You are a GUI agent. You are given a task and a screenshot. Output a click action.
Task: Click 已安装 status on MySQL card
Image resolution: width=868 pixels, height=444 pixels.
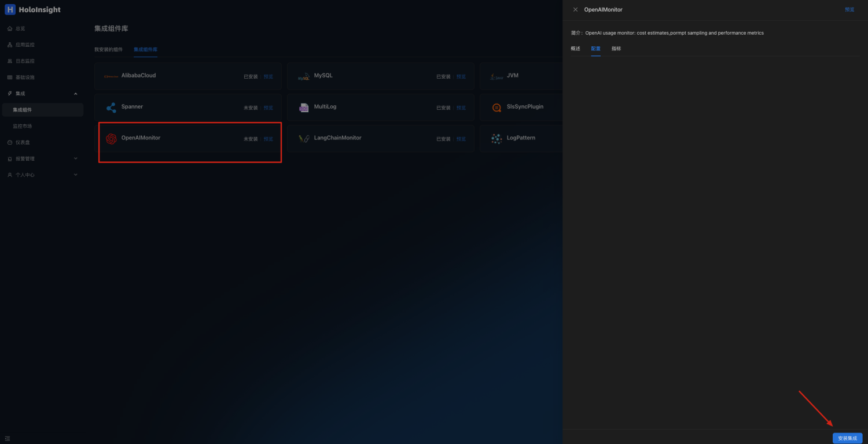click(x=443, y=76)
